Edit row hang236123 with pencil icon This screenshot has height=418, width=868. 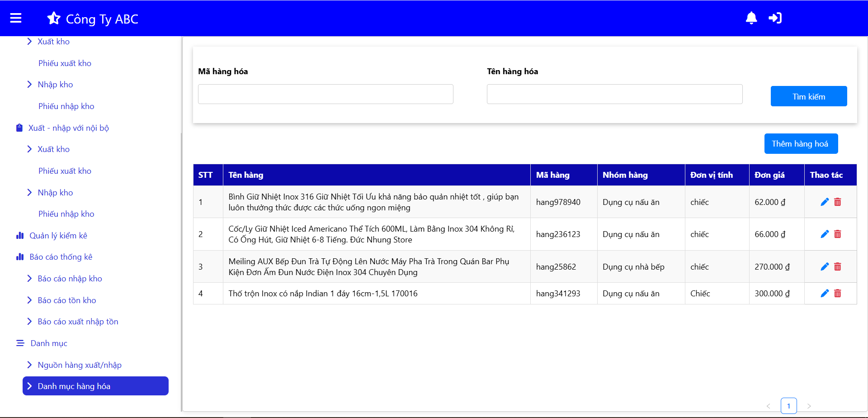(x=825, y=234)
